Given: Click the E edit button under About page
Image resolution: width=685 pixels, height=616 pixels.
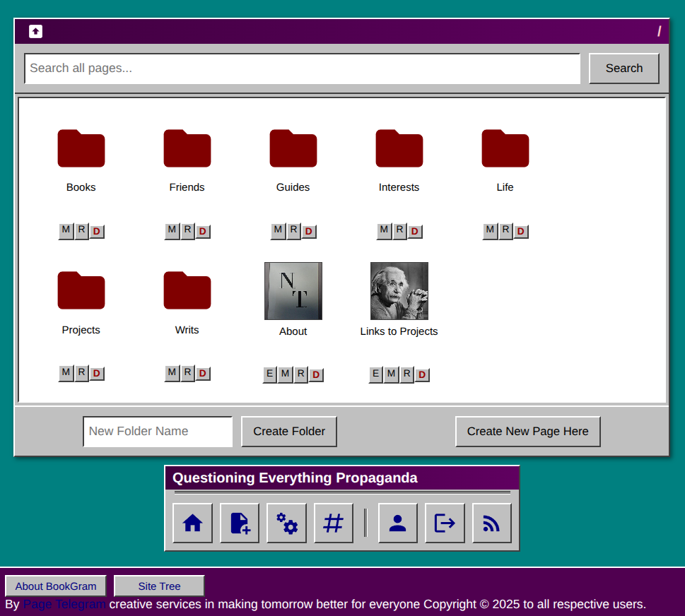Looking at the screenshot, I should coord(269,374).
